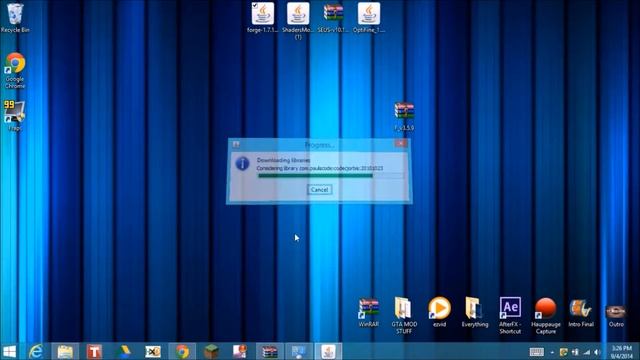Open Google Chrome from the taskbar
This screenshot has width=640, height=360.
pyautogui.click(x=182, y=351)
